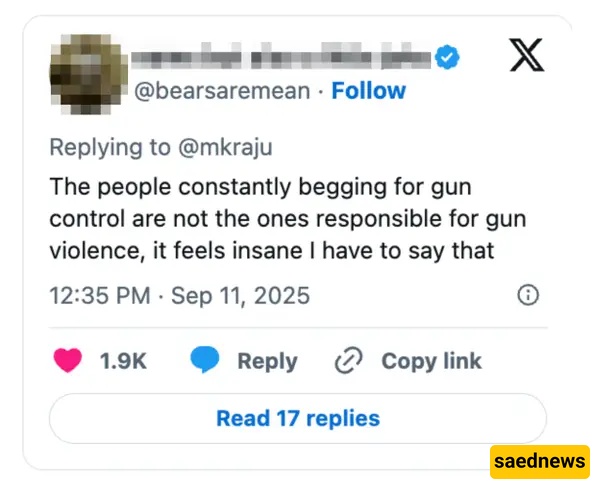Viewport: 600px width, 489px height.
Task: Click the blue reply bubble icon
Action: 205,360
